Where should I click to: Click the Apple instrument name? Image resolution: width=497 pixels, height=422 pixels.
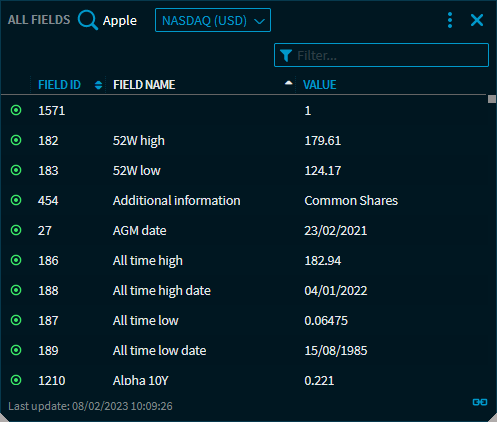pos(120,21)
